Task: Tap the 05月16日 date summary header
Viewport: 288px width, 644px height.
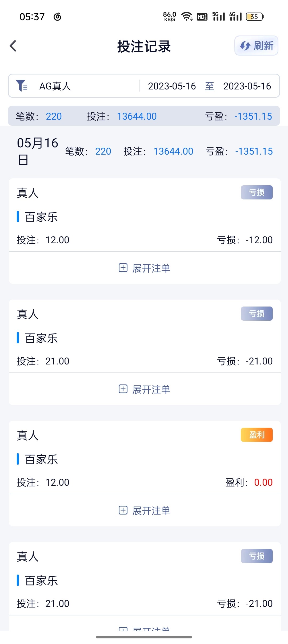Action: point(37,151)
